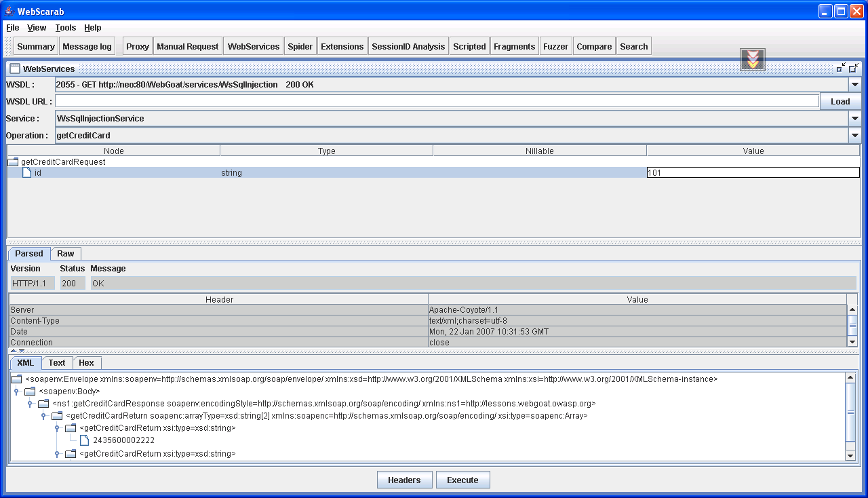Collapse the soapenv:Body tree node
The height and width of the screenshot is (498, 868).
[16, 391]
